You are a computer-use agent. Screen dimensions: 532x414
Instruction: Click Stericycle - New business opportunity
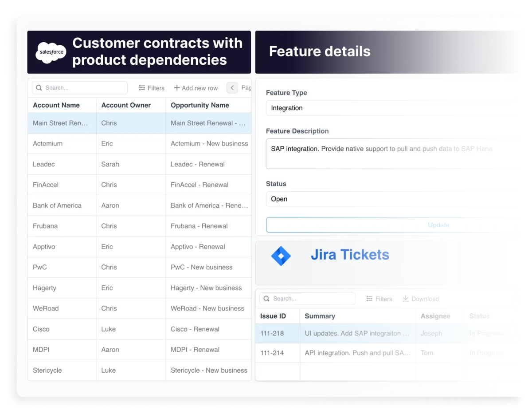click(209, 371)
